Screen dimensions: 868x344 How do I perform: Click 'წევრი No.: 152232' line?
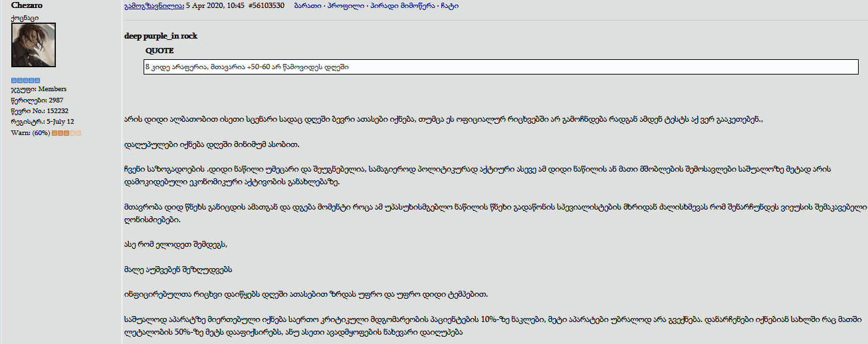(40, 111)
